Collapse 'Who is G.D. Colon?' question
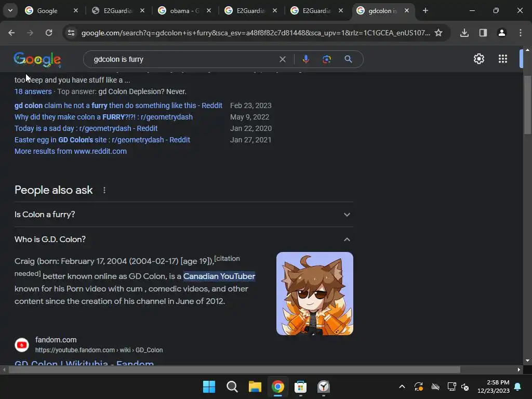532x399 pixels. (184, 240)
